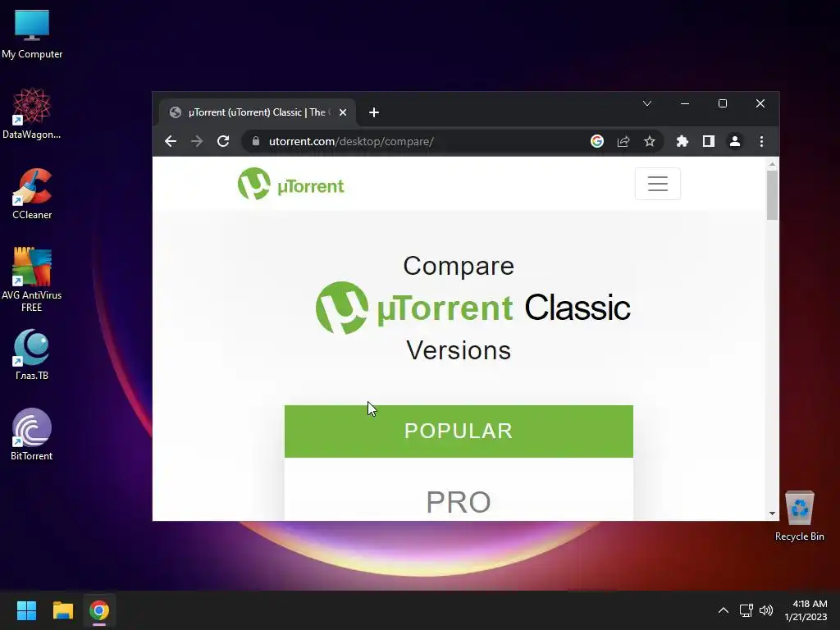
Task: Click the large µTorrent Classic logo
Action: click(x=472, y=308)
